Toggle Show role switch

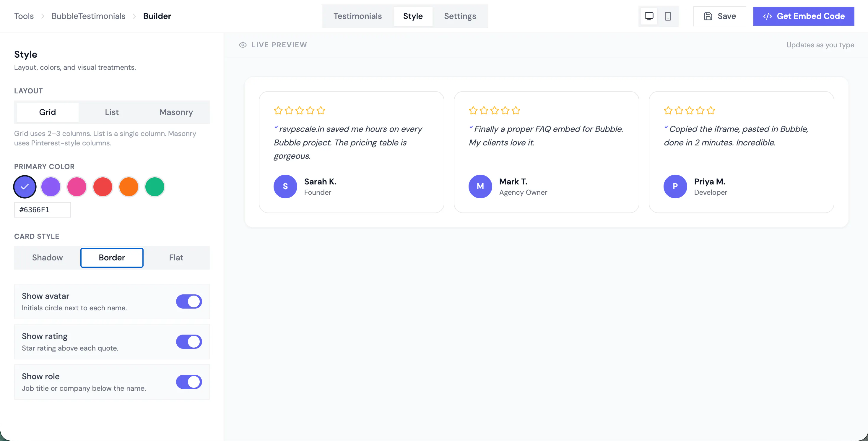click(189, 382)
